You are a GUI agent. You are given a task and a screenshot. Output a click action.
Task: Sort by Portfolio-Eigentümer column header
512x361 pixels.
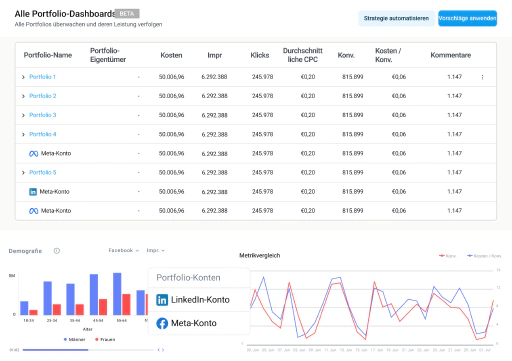(x=108, y=55)
